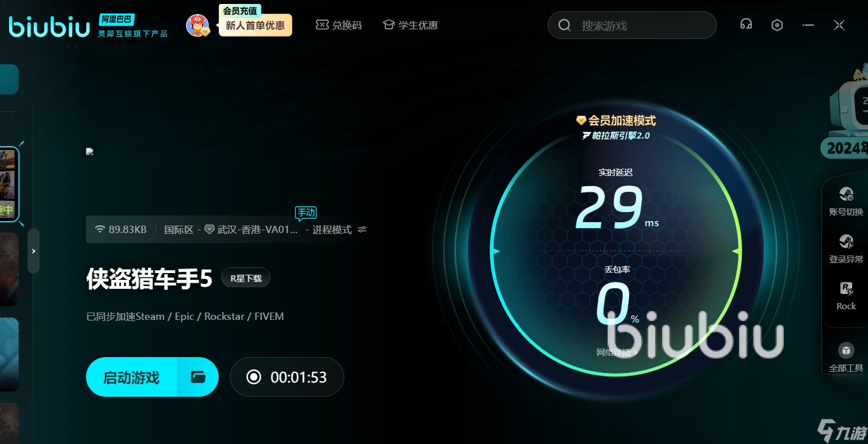Click the 启动游戏 launch button
Image resolution: width=868 pixels, height=444 pixels.
tap(131, 377)
